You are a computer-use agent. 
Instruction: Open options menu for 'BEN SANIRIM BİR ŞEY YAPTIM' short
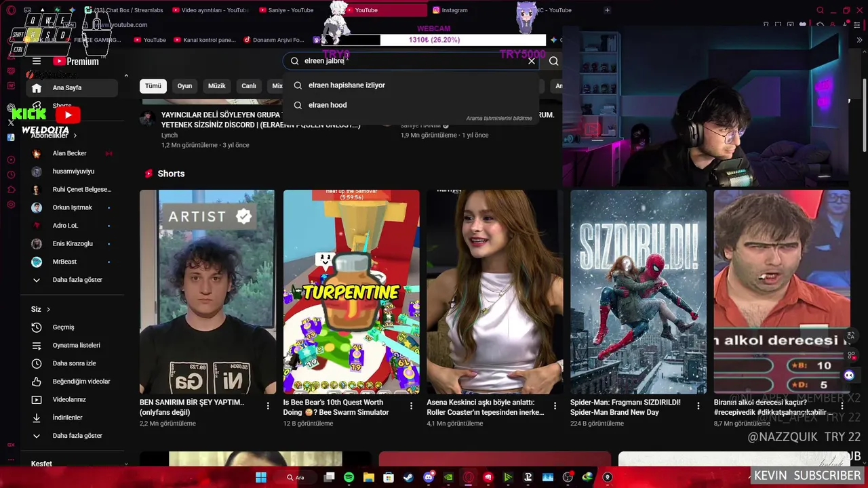pos(268,406)
